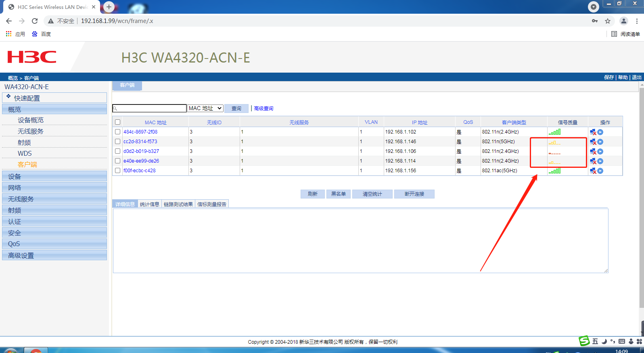Open the Chrome three-dot menu
Screen dimensions: 644x353
(637, 21)
